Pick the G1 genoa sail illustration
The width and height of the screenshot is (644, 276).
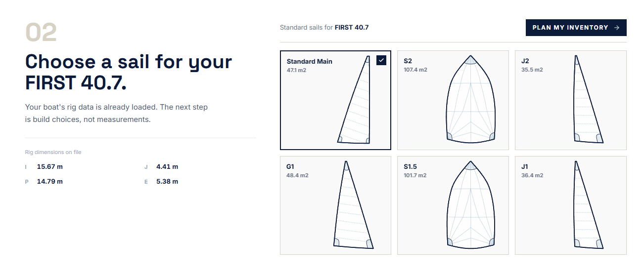(x=353, y=205)
